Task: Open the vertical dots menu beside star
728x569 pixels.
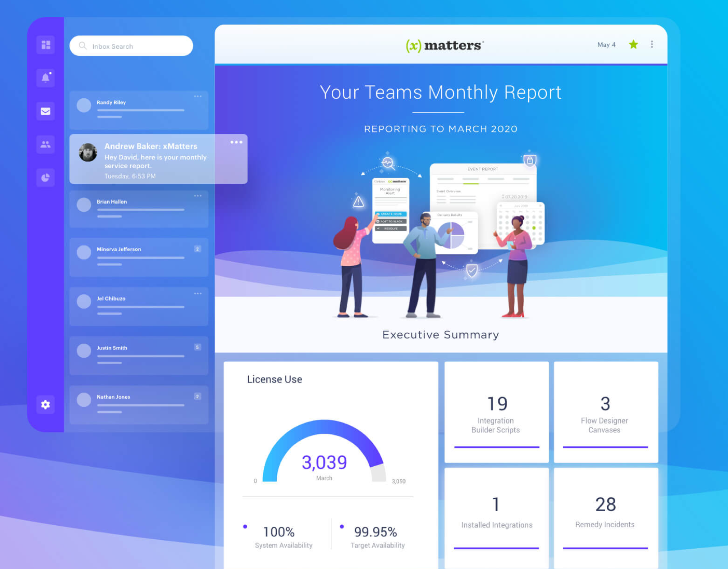Action: click(x=652, y=44)
